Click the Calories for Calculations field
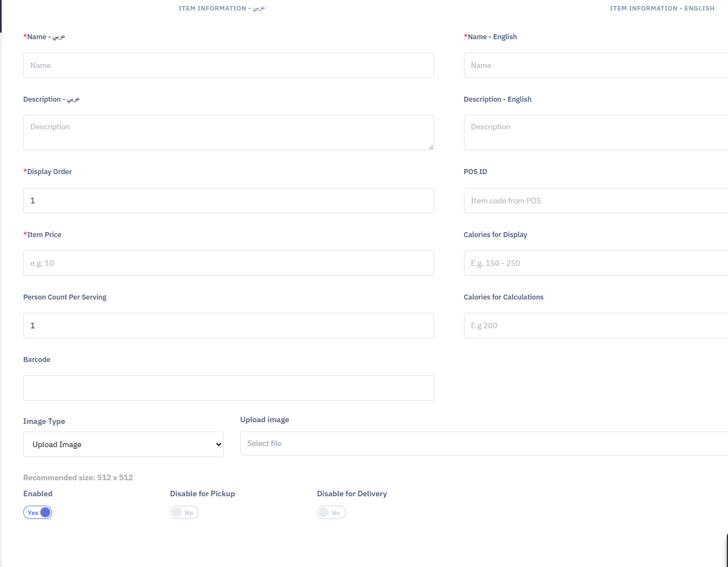The height and width of the screenshot is (567, 728). point(595,326)
